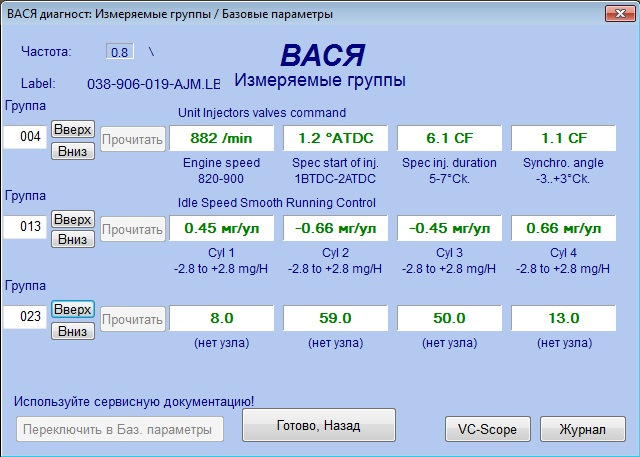Select the group 023 value 59.0
This screenshot has height=457, width=640.
(x=336, y=318)
